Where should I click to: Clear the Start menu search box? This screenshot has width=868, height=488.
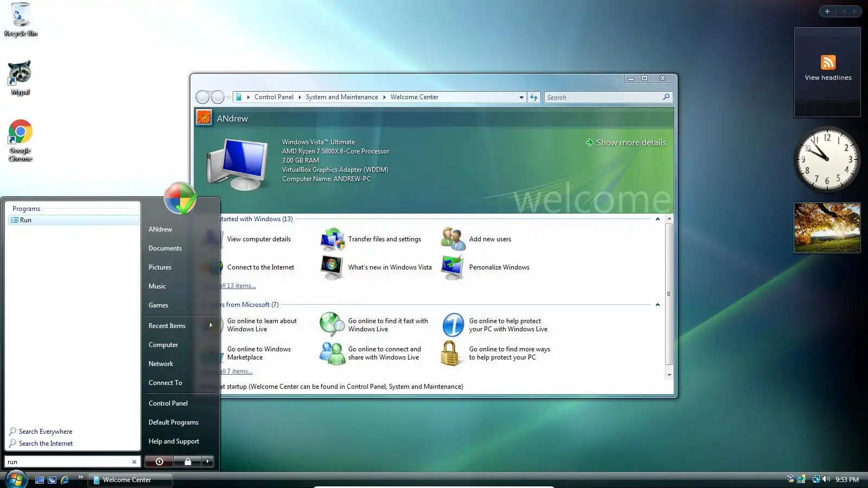(134, 462)
